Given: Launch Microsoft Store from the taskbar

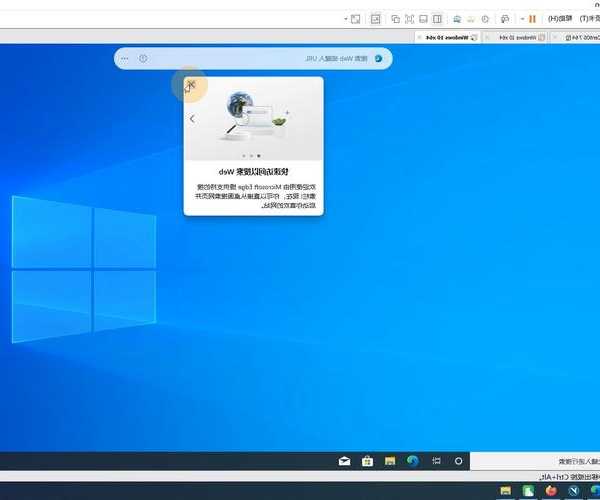Looking at the screenshot, I should point(366,461).
